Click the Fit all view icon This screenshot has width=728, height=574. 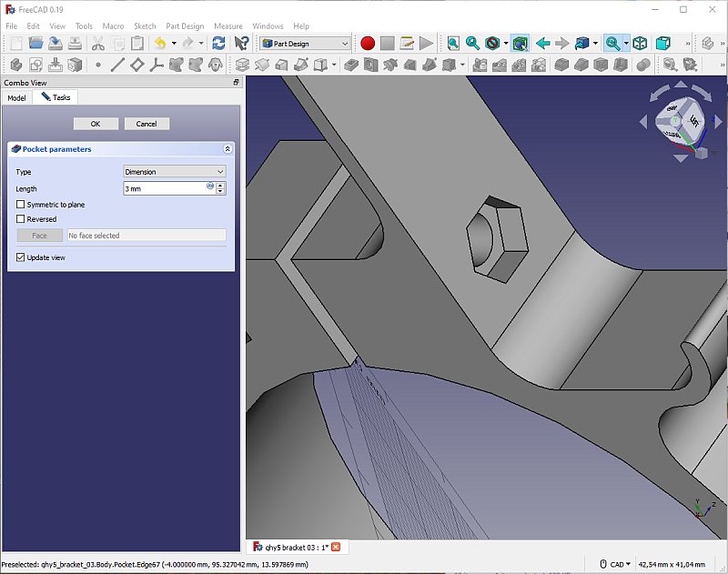[x=453, y=44]
